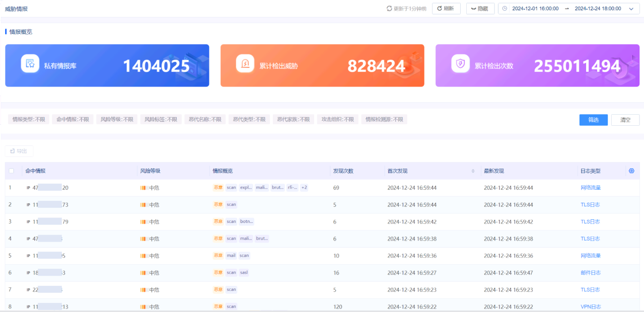Click the 累计检出威胁 card icon
The height and width of the screenshot is (312, 644).
(x=245, y=63)
